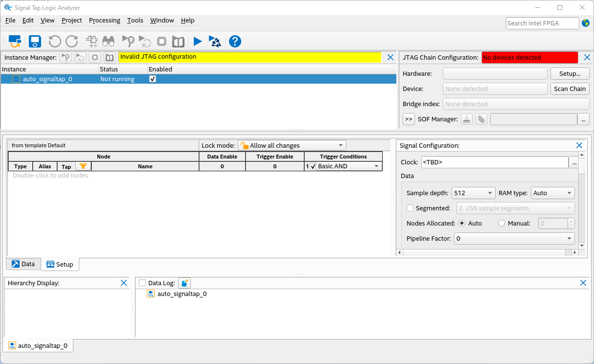Click the SOF Manager attach paperclip icon
The height and width of the screenshot is (364, 594).
(x=481, y=119)
